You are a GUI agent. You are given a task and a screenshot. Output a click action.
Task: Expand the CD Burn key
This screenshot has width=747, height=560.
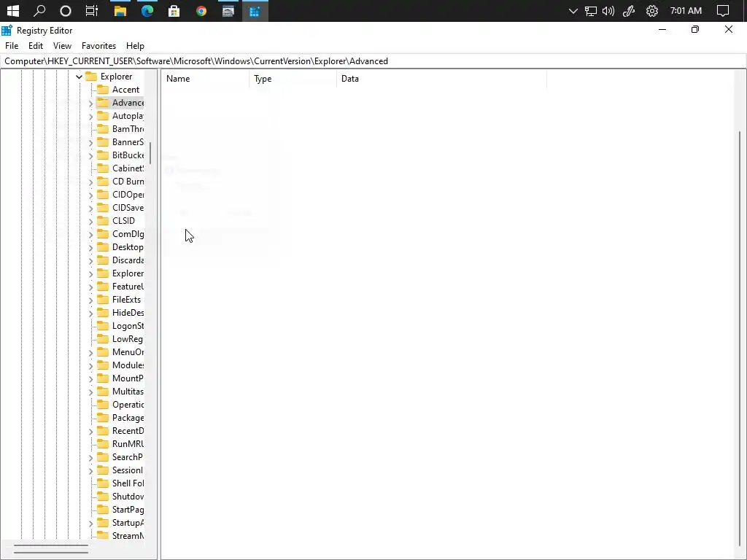click(x=90, y=182)
